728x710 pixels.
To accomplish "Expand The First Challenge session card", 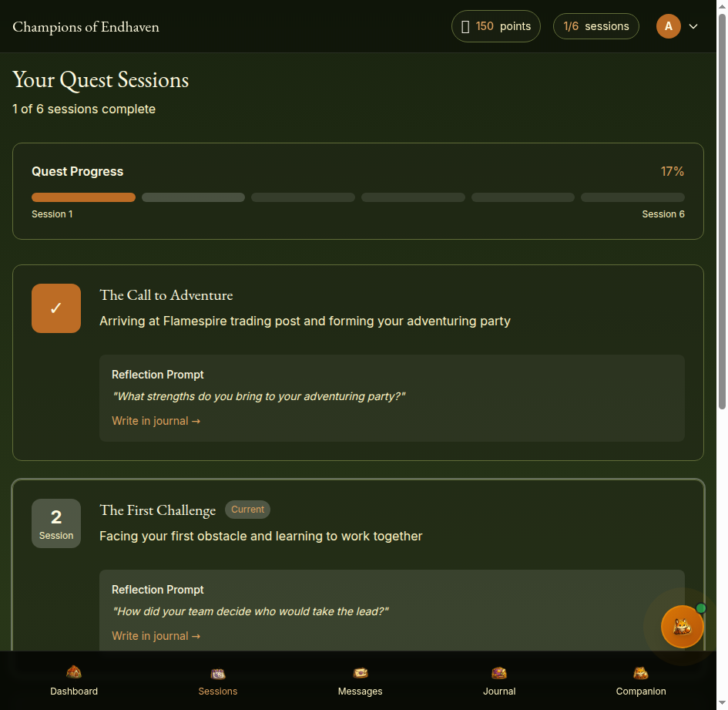I will [158, 510].
